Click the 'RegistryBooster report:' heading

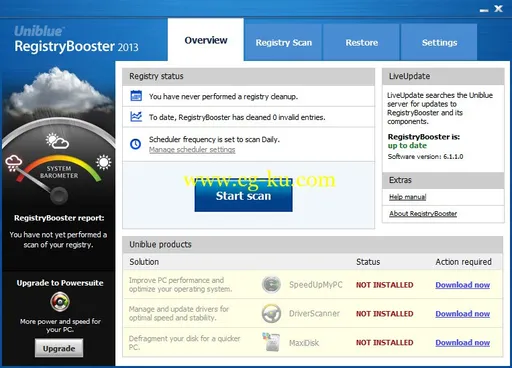[x=59, y=218]
